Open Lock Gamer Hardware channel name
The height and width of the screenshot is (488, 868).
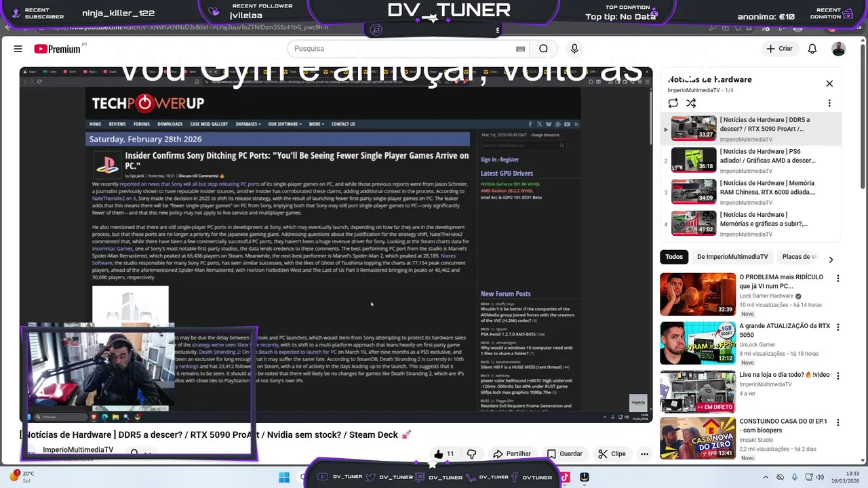pos(766,296)
